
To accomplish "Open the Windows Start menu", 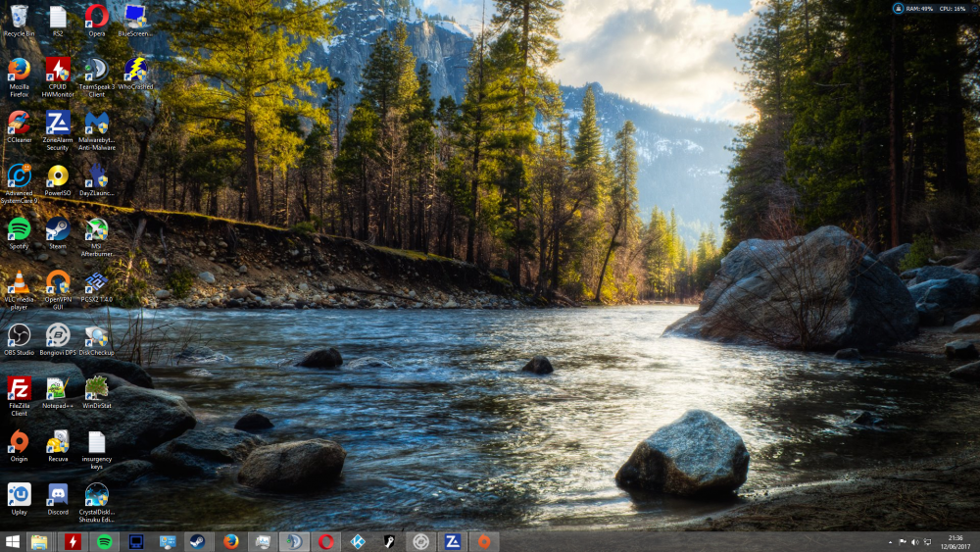I will 13,541.
